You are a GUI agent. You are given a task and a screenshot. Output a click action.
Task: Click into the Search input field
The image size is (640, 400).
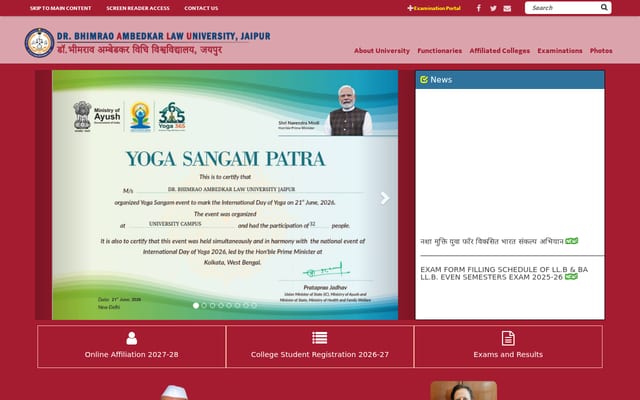[x=563, y=8]
